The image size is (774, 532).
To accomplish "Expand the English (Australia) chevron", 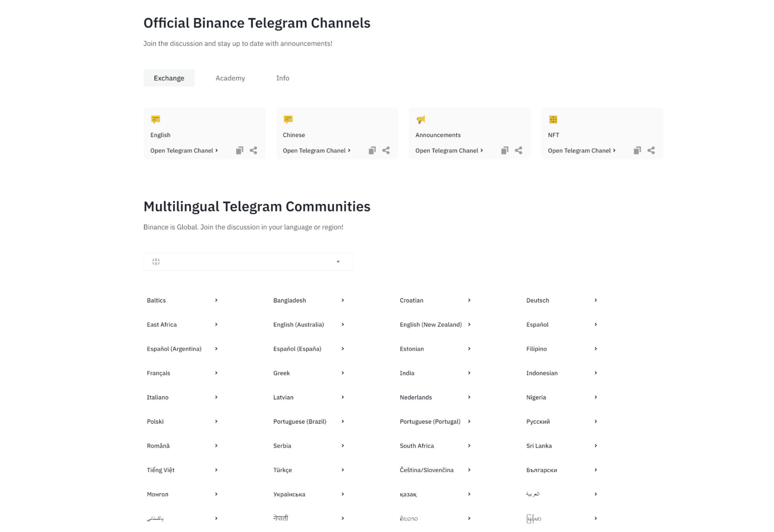I will pyautogui.click(x=343, y=324).
